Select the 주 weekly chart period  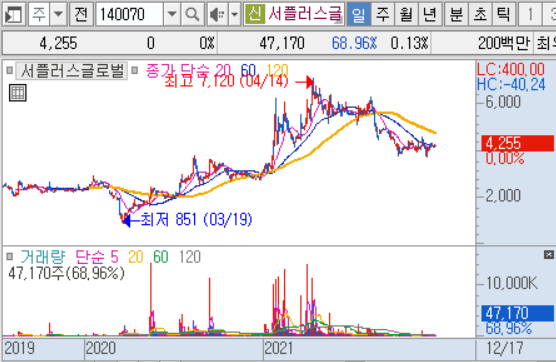(x=382, y=14)
